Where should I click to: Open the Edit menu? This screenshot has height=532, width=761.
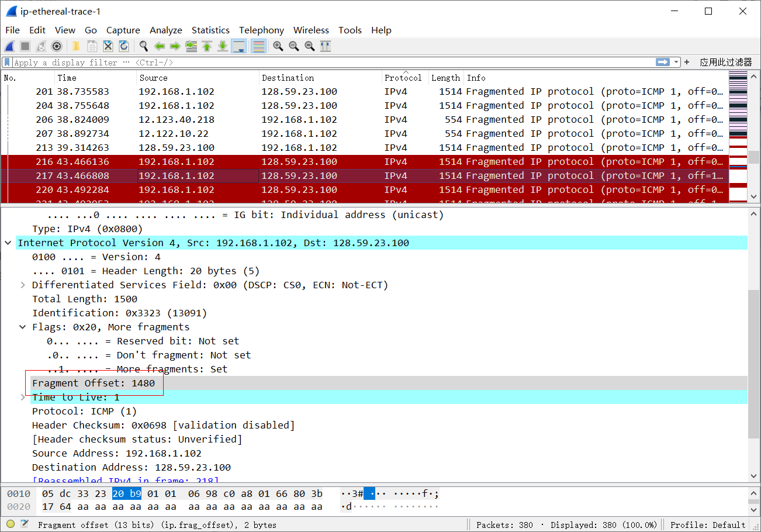click(37, 30)
